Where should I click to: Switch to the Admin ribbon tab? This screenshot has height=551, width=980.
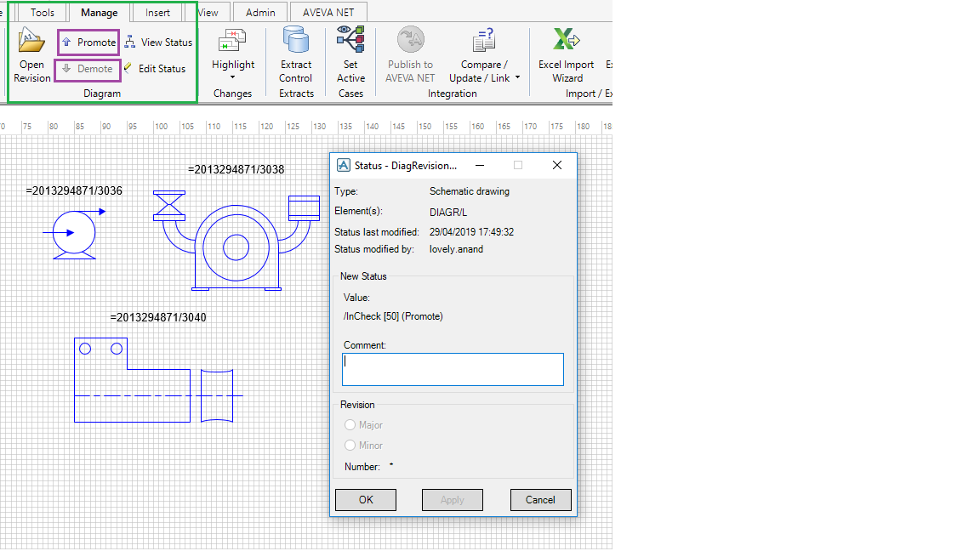pos(259,12)
